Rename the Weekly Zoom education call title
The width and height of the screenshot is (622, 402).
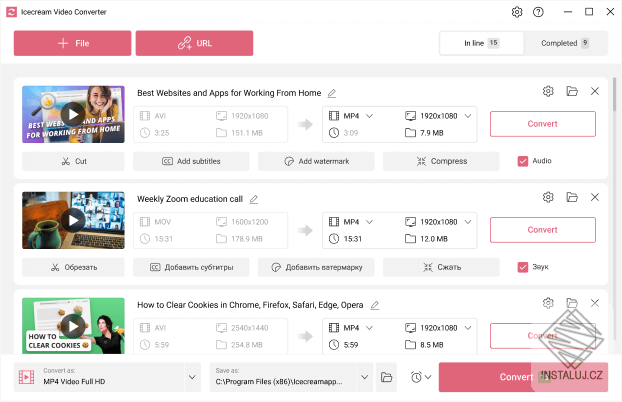point(253,199)
